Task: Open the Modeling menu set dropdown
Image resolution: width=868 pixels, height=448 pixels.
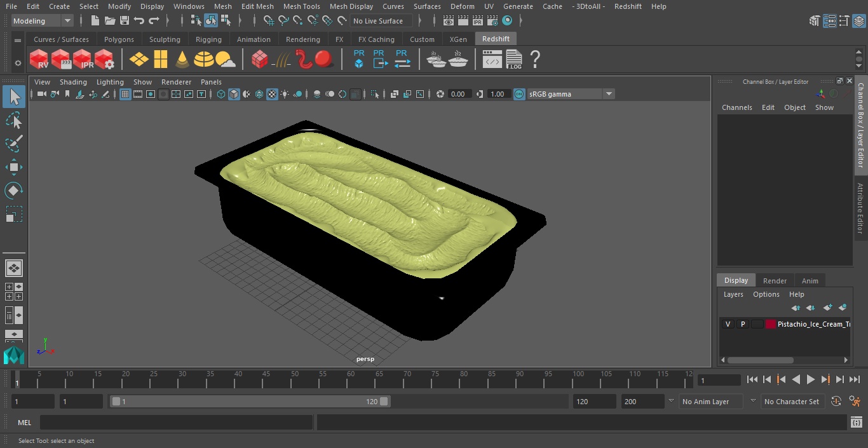Action: coord(43,21)
